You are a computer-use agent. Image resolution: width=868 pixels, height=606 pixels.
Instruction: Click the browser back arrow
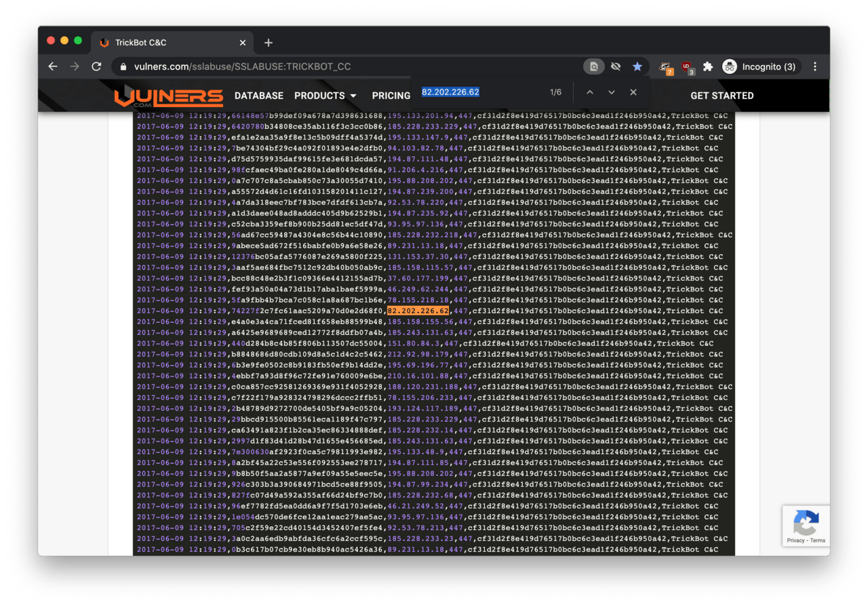[x=53, y=66]
